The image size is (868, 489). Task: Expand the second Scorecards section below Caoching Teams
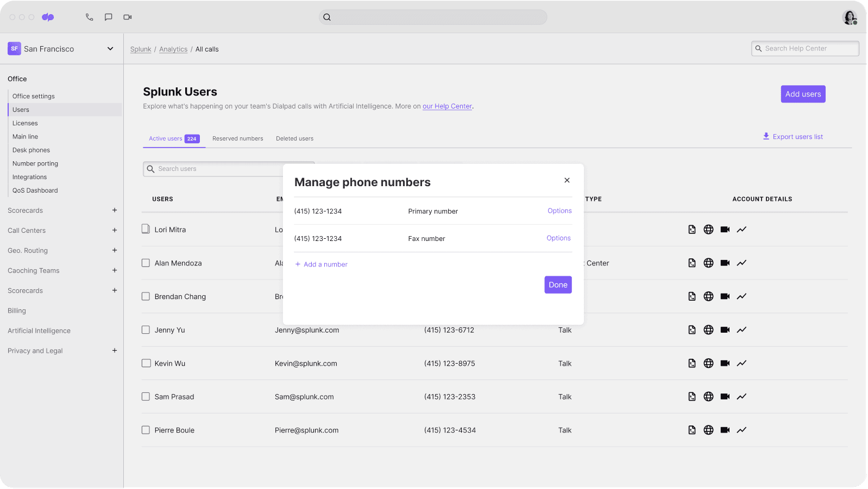115,290
